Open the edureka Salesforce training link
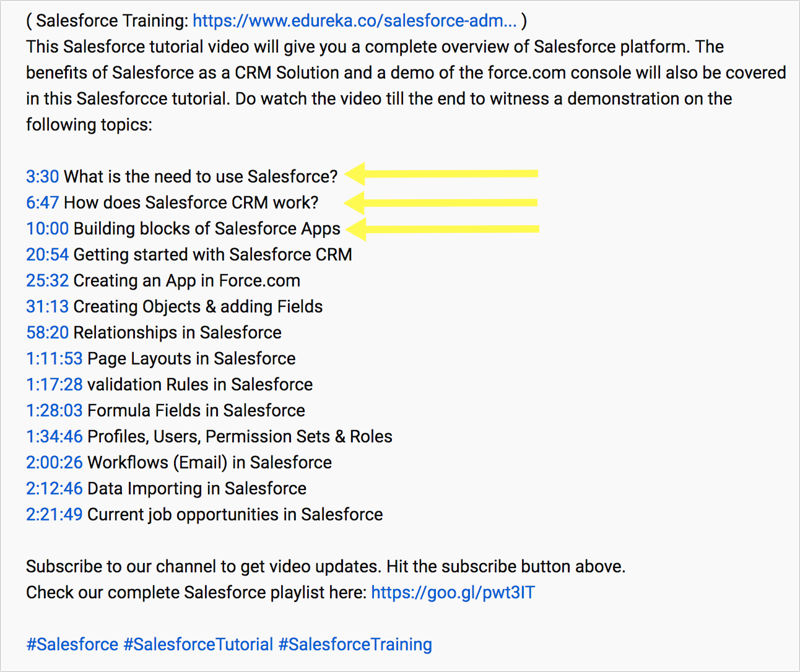The width and height of the screenshot is (800, 672). [354, 21]
